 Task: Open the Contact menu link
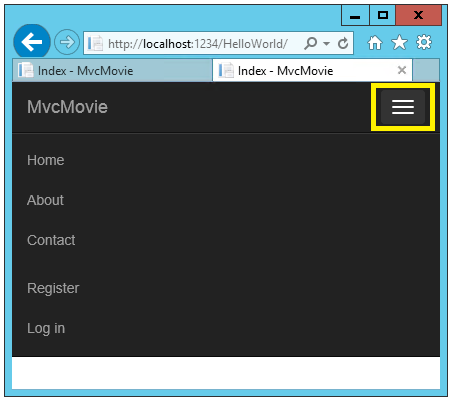51,240
